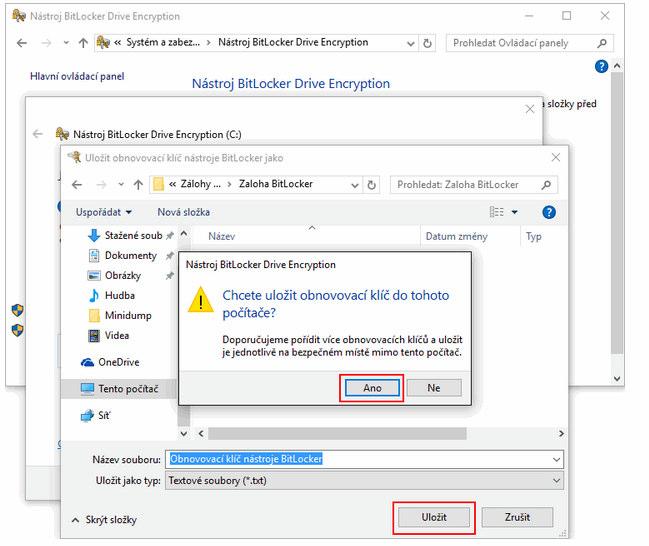
Task: Click Control Panel up arrow
Action: click(83, 43)
